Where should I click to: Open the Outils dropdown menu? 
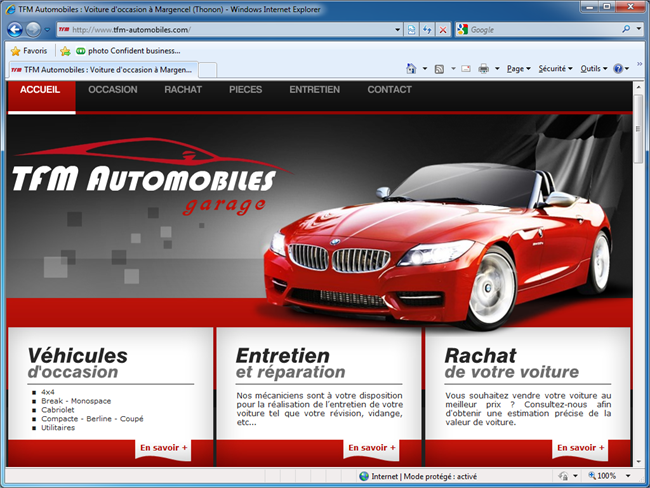pos(593,69)
